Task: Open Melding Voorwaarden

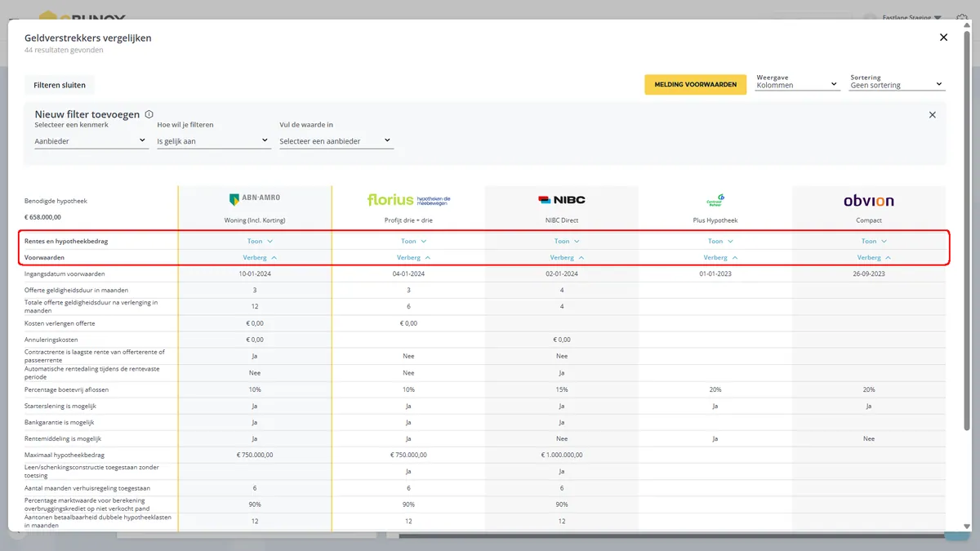Action: (695, 85)
